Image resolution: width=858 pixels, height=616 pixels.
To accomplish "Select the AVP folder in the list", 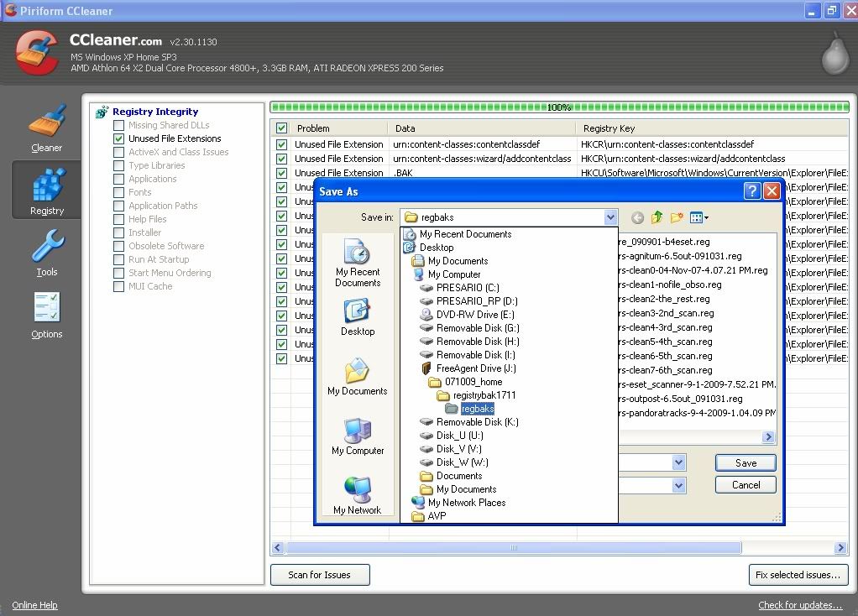I will [x=437, y=516].
